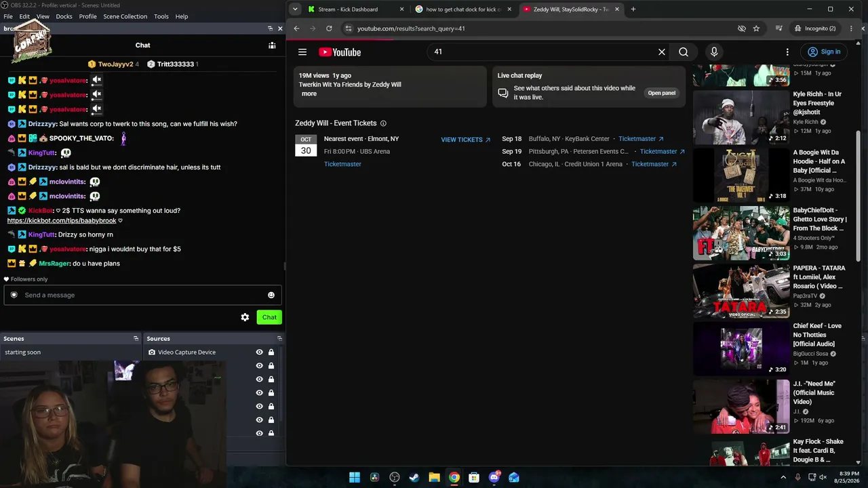Click Open panel for live chat replay
Image resolution: width=868 pixels, height=488 pixels.
click(x=661, y=93)
